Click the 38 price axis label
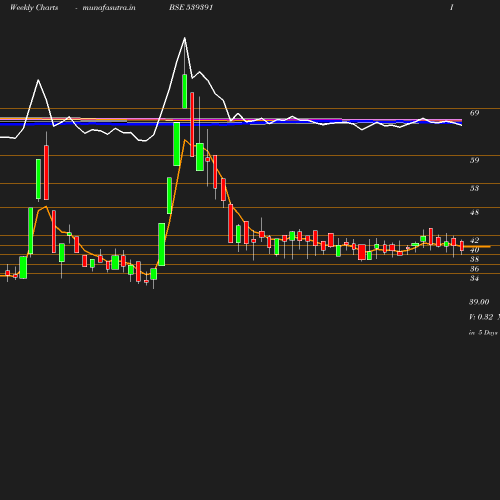The width and height of the screenshot is (500, 500). point(474,259)
